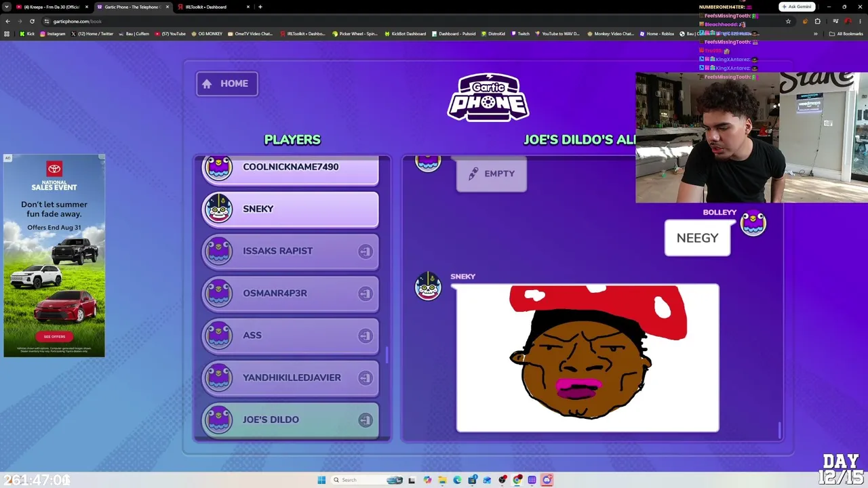Open ASS player album arrow icon

tap(366, 335)
